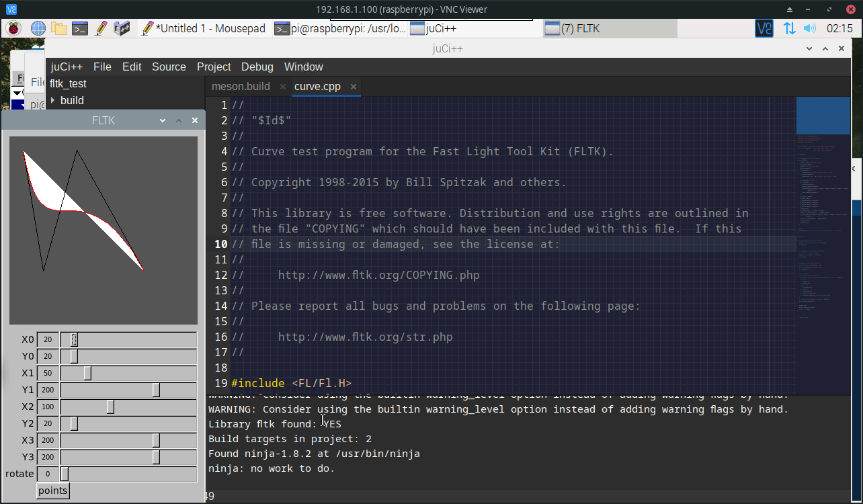
Task: Click the rotate value box showing 0
Action: [48, 474]
